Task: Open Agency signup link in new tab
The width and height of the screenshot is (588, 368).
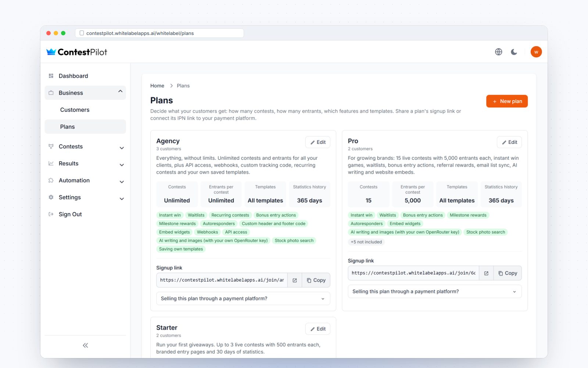Action: 295,280
